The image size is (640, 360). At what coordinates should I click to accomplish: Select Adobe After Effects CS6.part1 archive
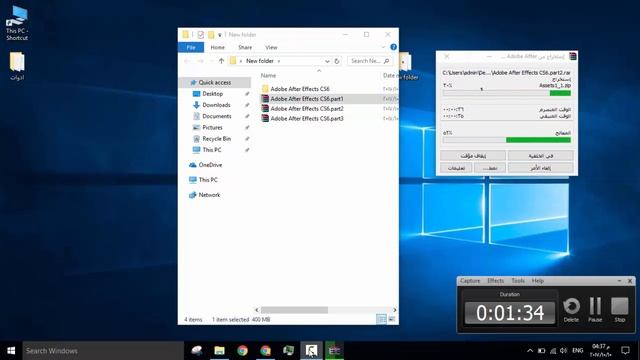coord(307,99)
